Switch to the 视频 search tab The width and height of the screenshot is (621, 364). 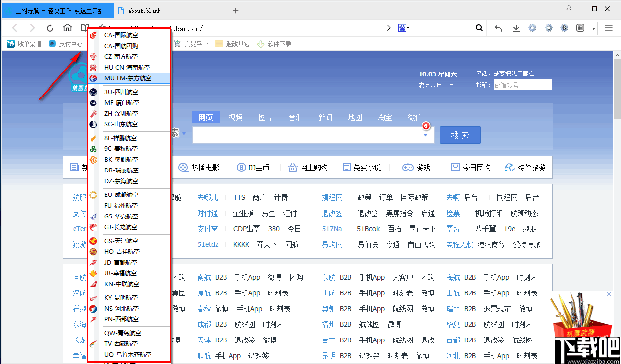[x=235, y=117]
